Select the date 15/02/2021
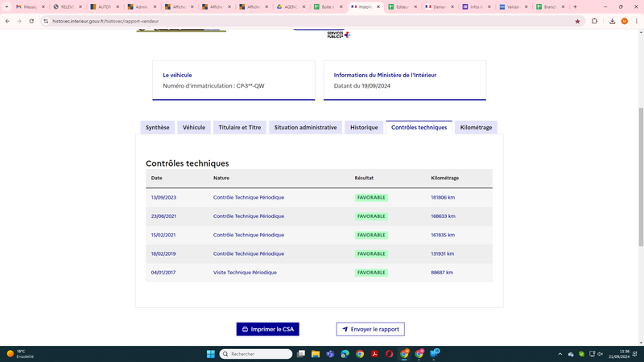The height and width of the screenshot is (362, 644). 163,235
